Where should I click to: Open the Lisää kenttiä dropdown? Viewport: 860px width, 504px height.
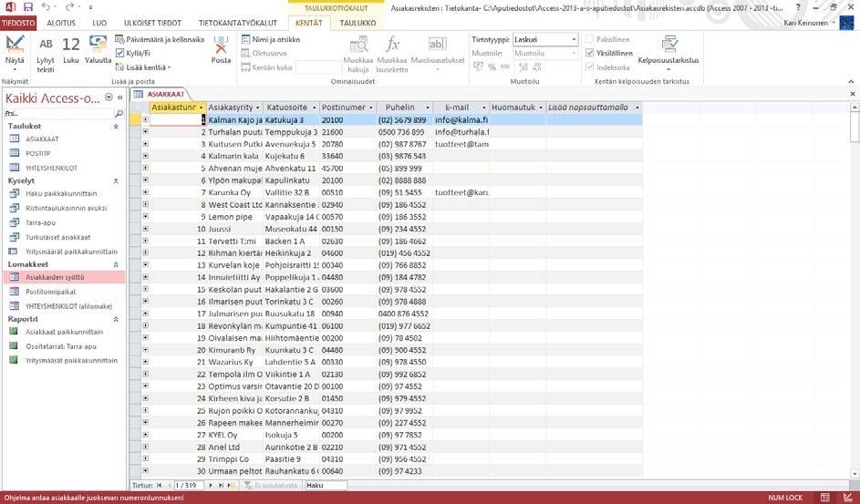[143, 67]
